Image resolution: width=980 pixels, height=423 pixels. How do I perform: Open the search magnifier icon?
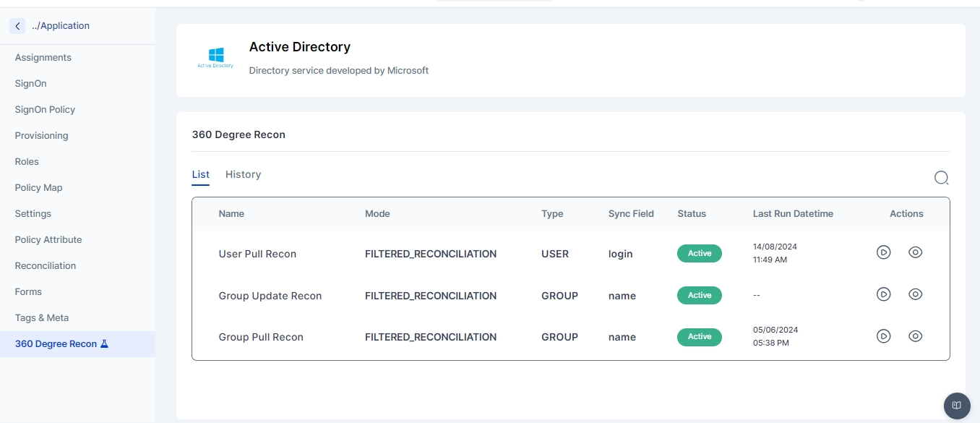pos(941,178)
